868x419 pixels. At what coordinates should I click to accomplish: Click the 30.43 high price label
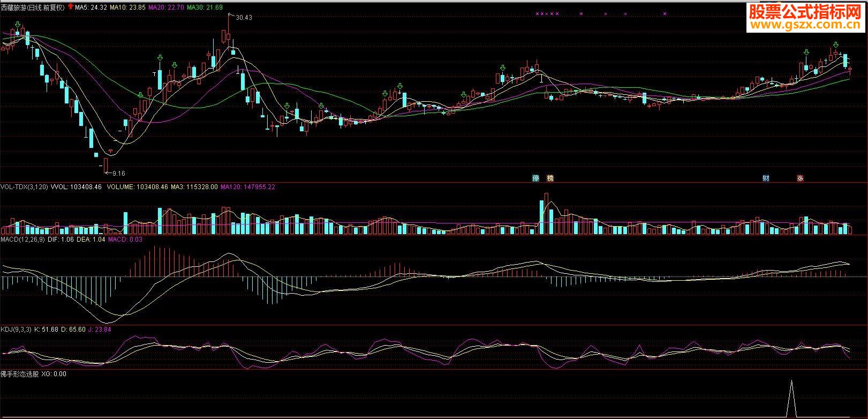(244, 18)
